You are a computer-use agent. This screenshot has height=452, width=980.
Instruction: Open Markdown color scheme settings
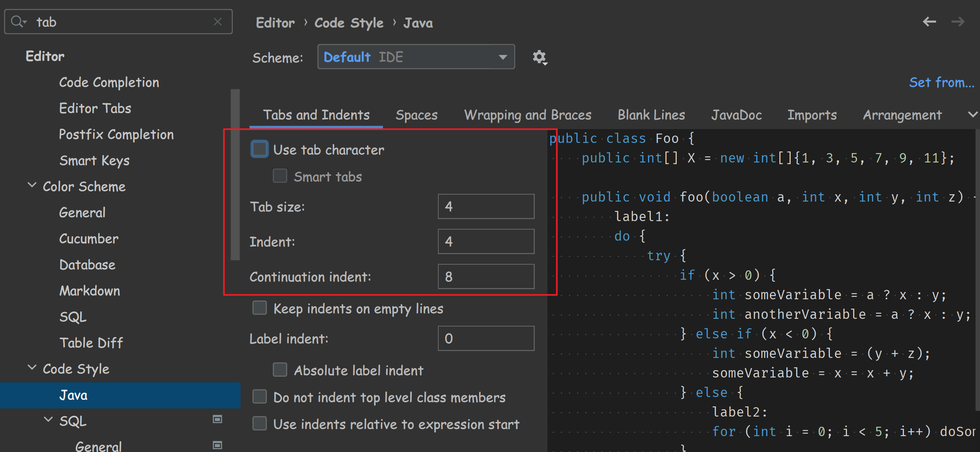(x=90, y=291)
